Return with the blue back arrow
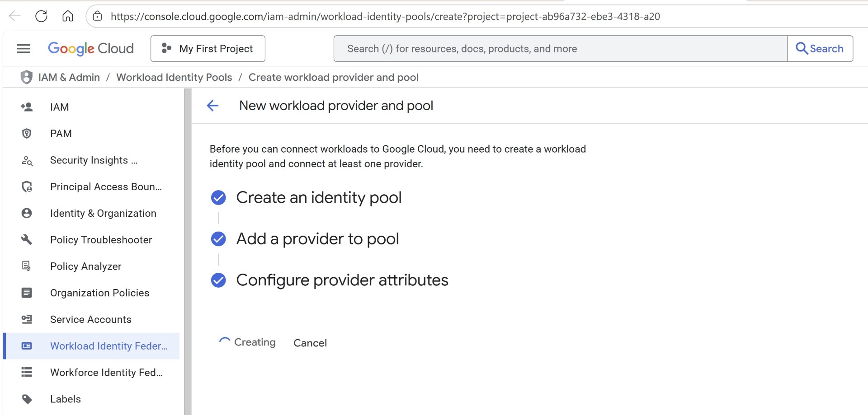This screenshot has height=415, width=868. coord(212,106)
